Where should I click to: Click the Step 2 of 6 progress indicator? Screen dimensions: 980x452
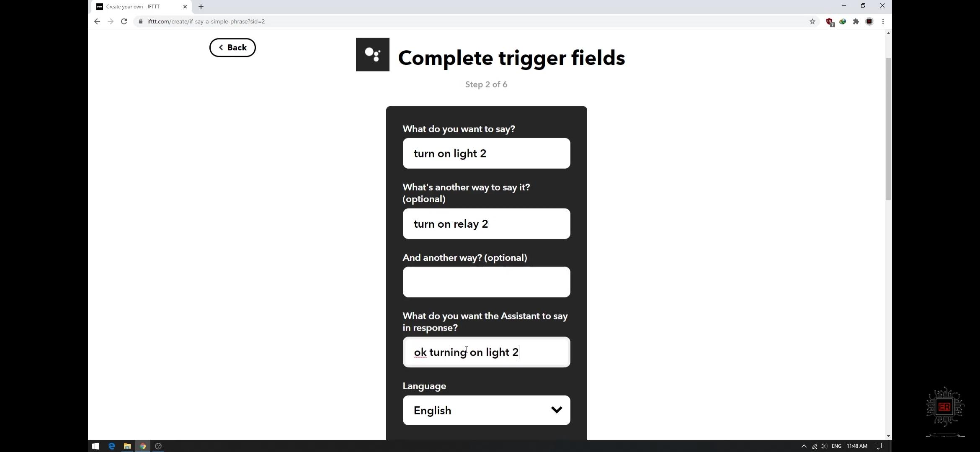coord(486,84)
